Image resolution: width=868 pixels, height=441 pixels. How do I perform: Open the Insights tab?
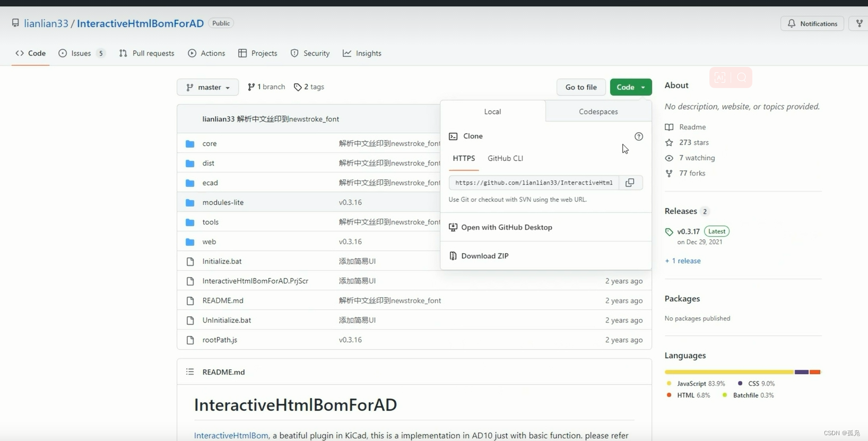click(362, 53)
